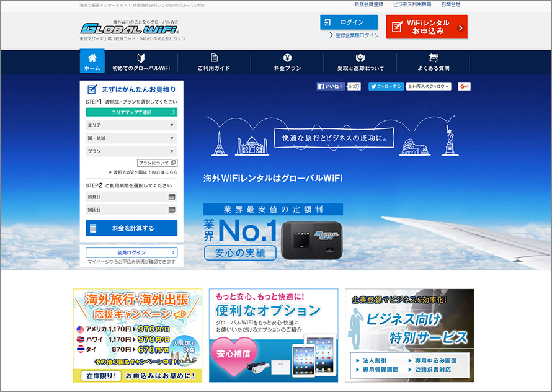Click the blue ログイン button
552x392 pixels.
(x=349, y=22)
